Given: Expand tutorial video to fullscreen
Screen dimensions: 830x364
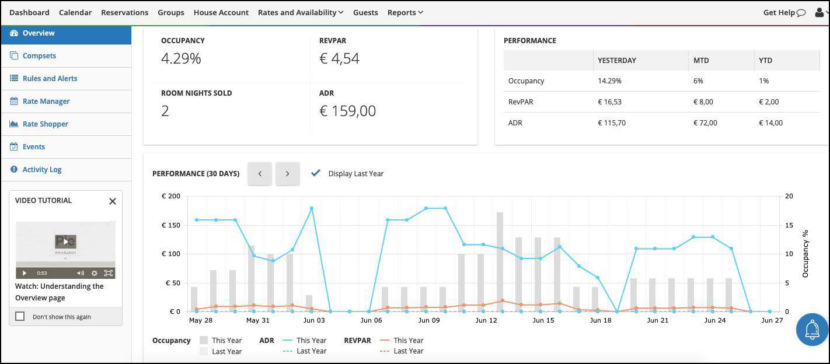Looking at the screenshot, I should 108,273.
